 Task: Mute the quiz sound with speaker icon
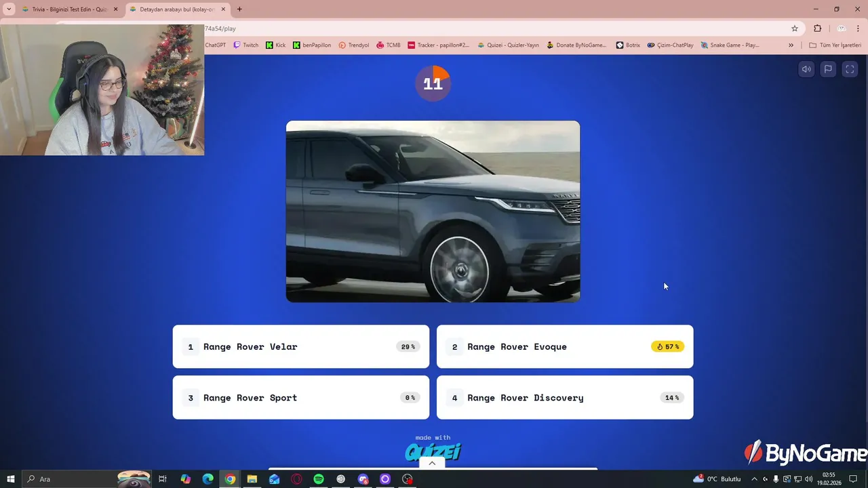(x=806, y=69)
